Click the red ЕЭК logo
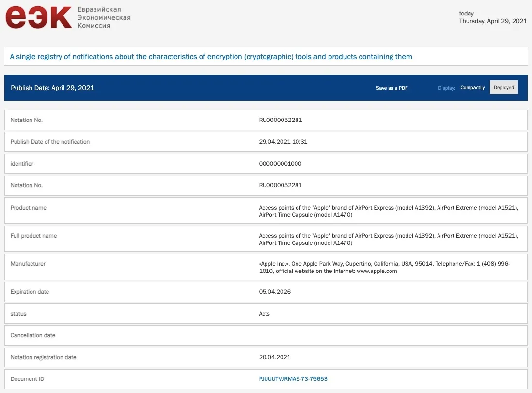532x393 pixels. coord(38,17)
